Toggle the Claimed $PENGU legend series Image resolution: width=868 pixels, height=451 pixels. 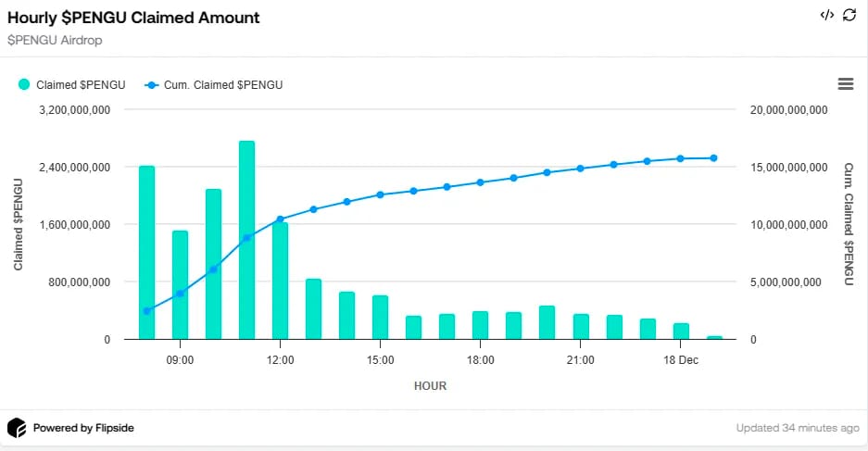click(72, 84)
